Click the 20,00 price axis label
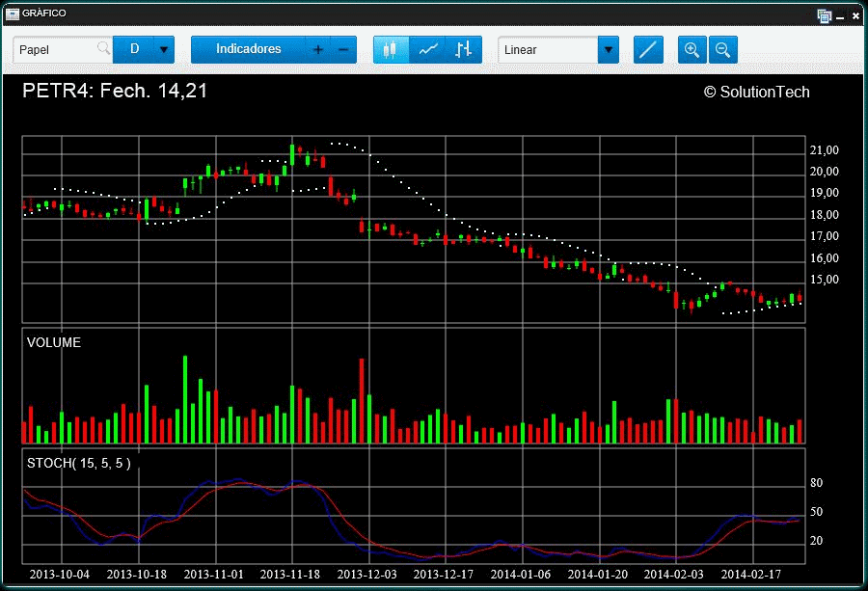This screenshot has height=591, width=868. pos(825,172)
